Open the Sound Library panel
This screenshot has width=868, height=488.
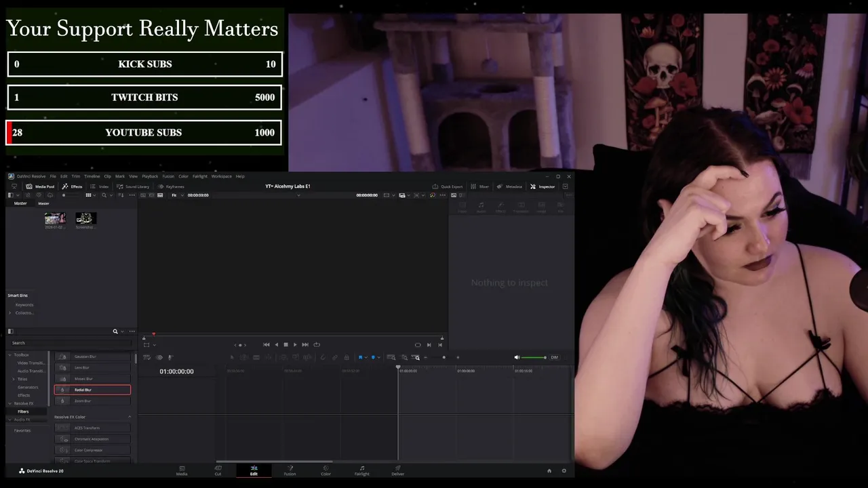(132, 186)
